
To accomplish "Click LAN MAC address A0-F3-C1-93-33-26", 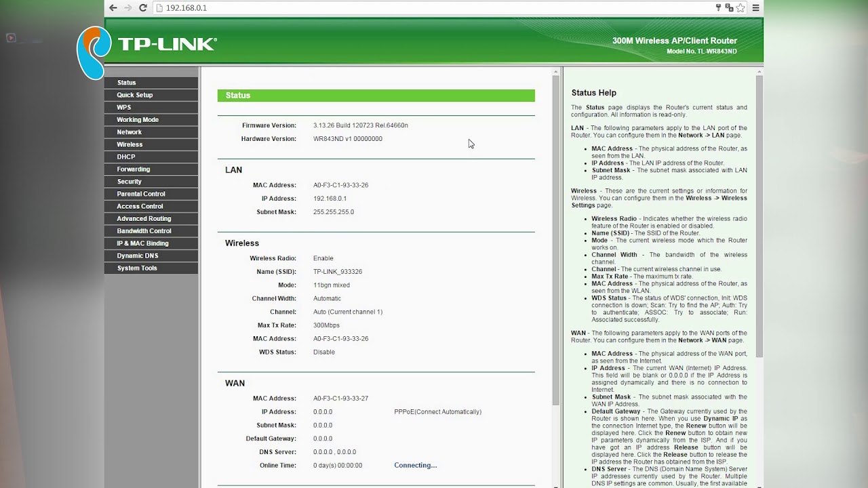I will pyautogui.click(x=340, y=185).
